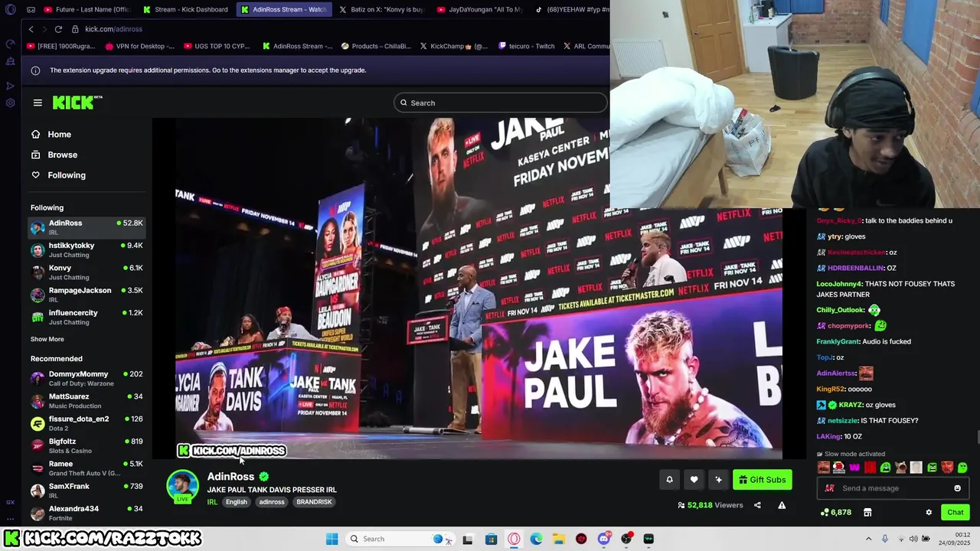The width and height of the screenshot is (980, 551).
Task: Expand the followed list with Show more
Action: [47, 339]
